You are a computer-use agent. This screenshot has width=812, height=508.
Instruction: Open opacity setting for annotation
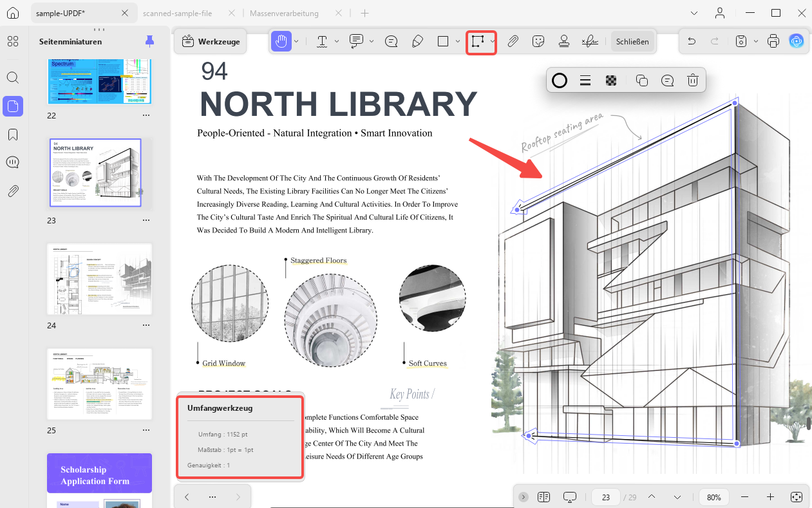click(x=611, y=80)
